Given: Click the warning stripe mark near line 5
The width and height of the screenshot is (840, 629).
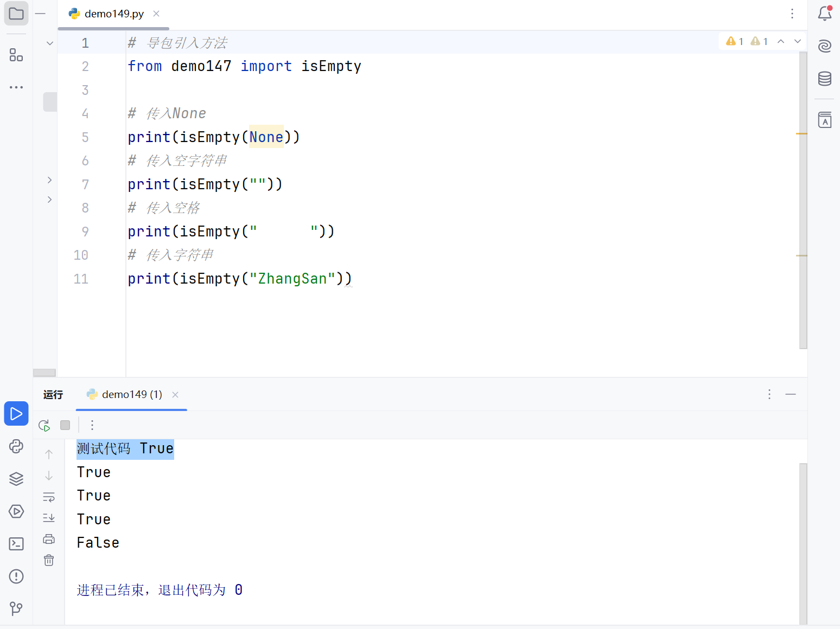Looking at the screenshot, I should click(x=801, y=133).
